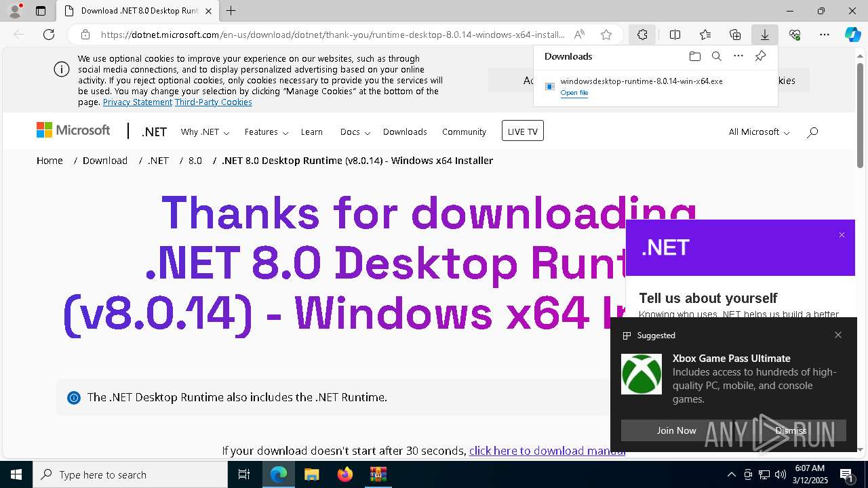Click Join Now for Xbox Game Pass

pyautogui.click(x=676, y=430)
